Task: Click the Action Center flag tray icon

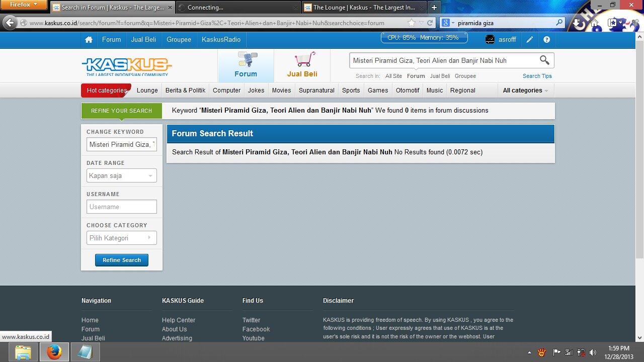Action: click(556, 352)
